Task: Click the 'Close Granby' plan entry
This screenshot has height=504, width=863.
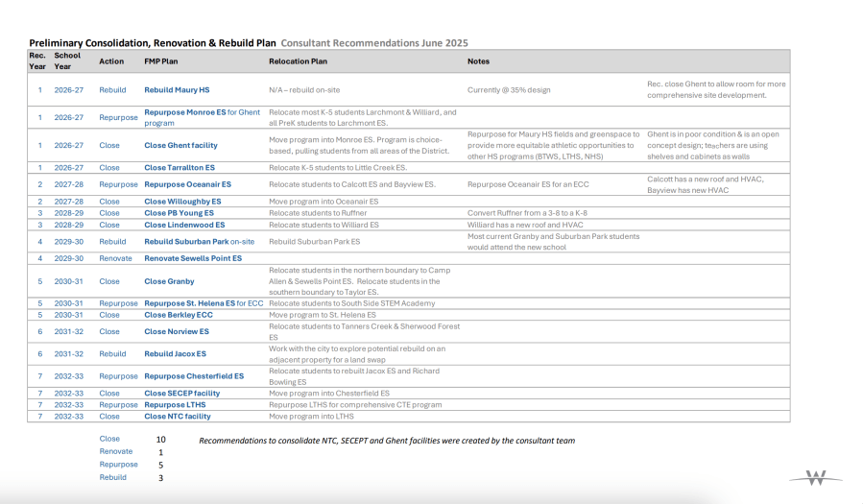Action: pos(169,281)
